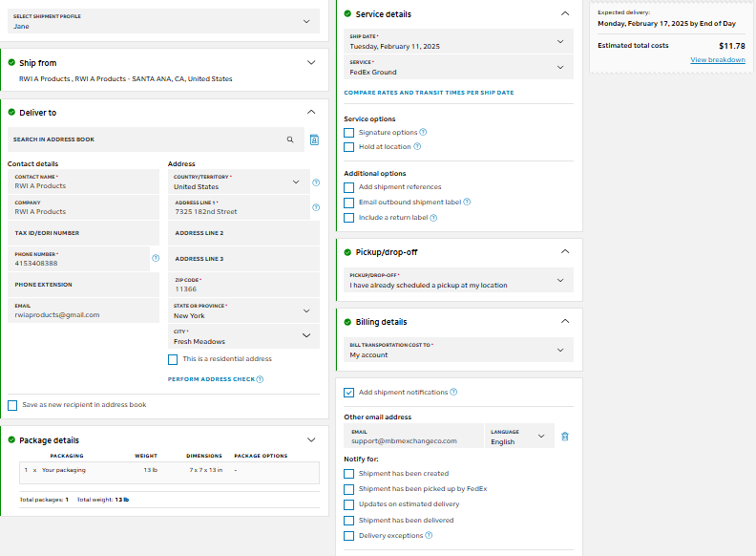Check Shipment has been delivered notification
Screen dimensions: 756x556
tap(349, 521)
